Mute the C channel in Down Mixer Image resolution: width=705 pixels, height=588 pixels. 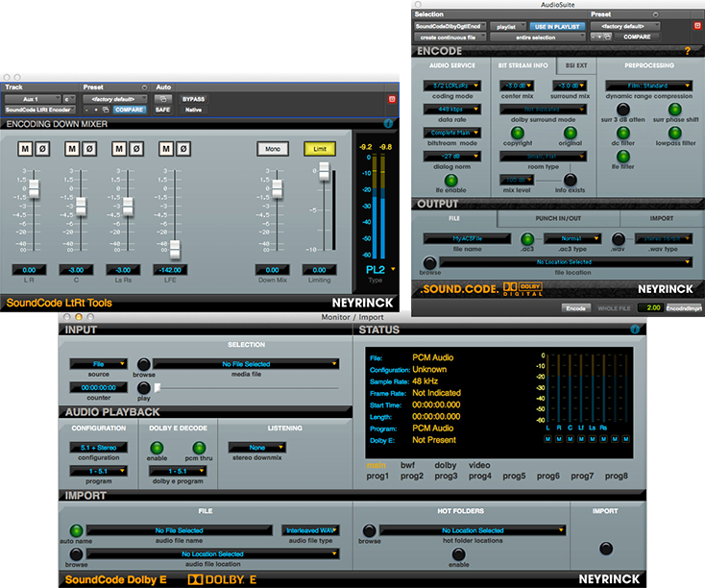pyautogui.click(x=72, y=149)
